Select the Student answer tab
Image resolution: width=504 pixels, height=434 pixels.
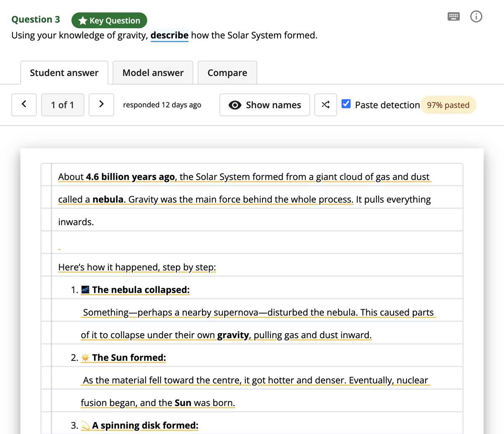[64, 73]
